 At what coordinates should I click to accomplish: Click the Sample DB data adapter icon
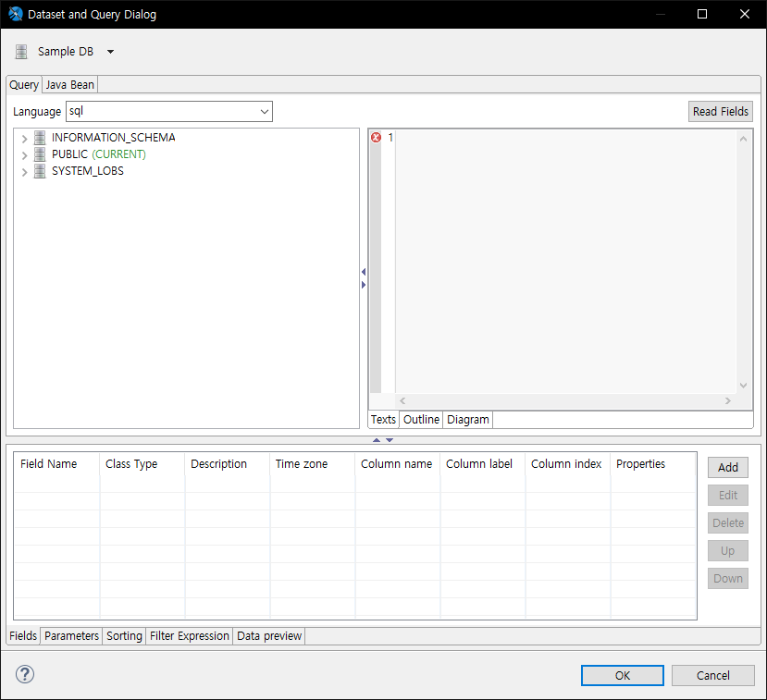(x=21, y=52)
